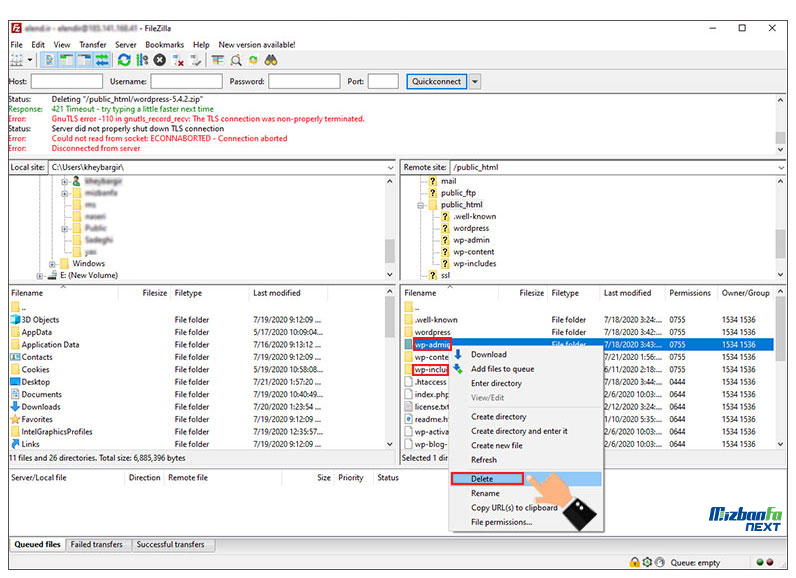Screen dimensions: 796x578
Task: Open the Remote site path dropdown
Action: click(780, 167)
